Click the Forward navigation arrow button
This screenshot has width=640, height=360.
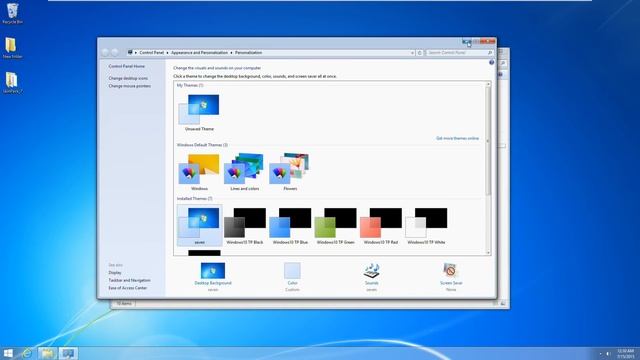pos(115,53)
